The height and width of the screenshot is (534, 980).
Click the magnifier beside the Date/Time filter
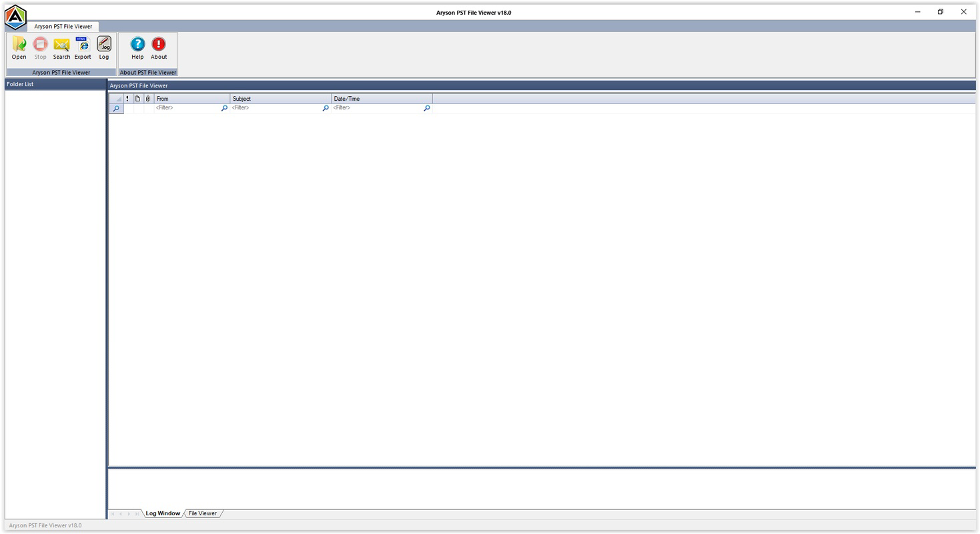426,107
